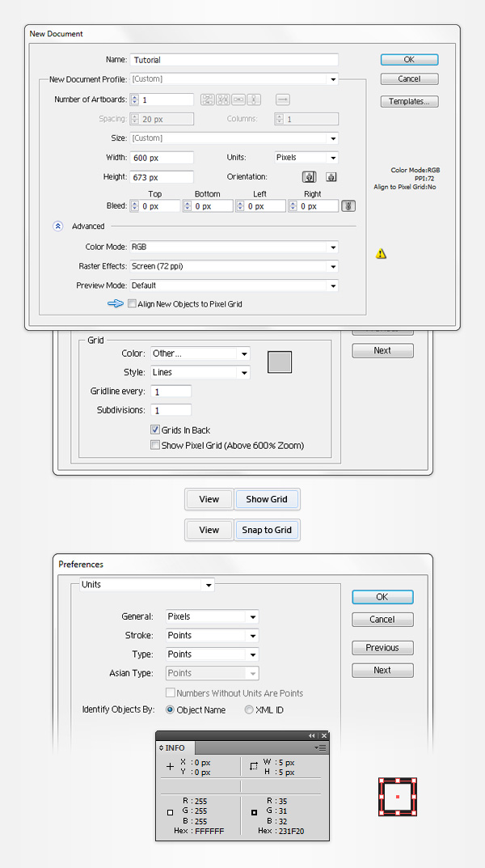Select the XML ID radio button
Image resolution: width=485 pixels, height=868 pixels.
[249, 710]
